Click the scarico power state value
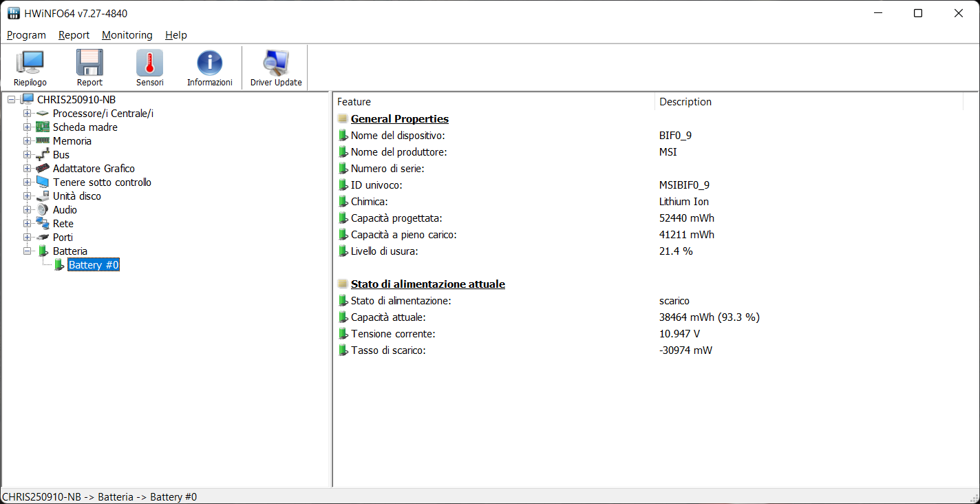The height and width of the screenshot is (504, 980). (674, 301)
